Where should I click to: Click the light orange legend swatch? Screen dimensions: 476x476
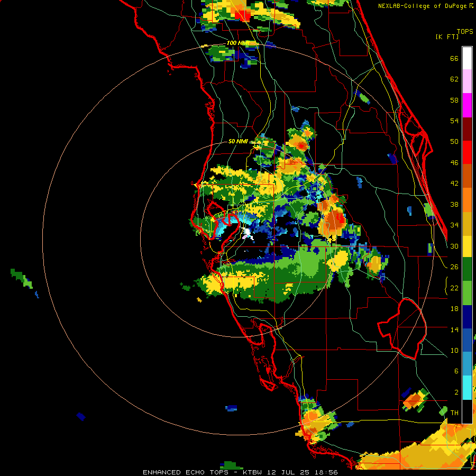click(x=467, y=200)
